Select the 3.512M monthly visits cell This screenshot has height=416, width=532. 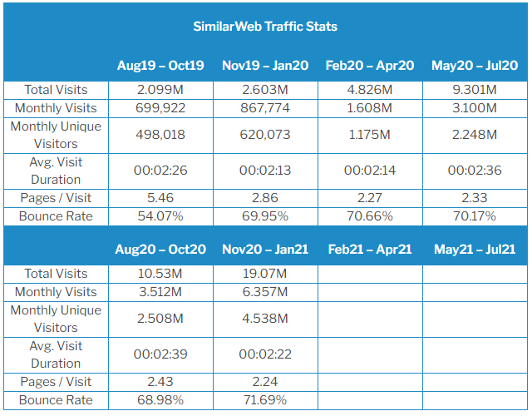(x=161, y=292)
